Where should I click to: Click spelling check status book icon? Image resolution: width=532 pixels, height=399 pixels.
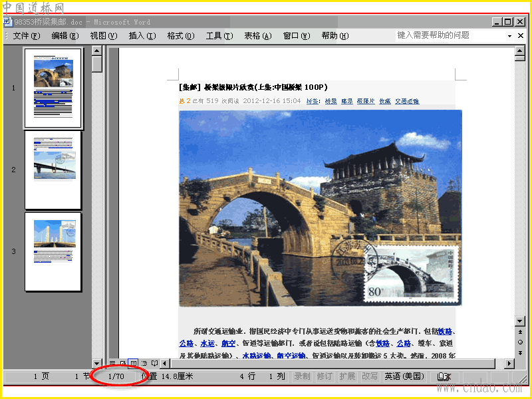pos(444,376)
